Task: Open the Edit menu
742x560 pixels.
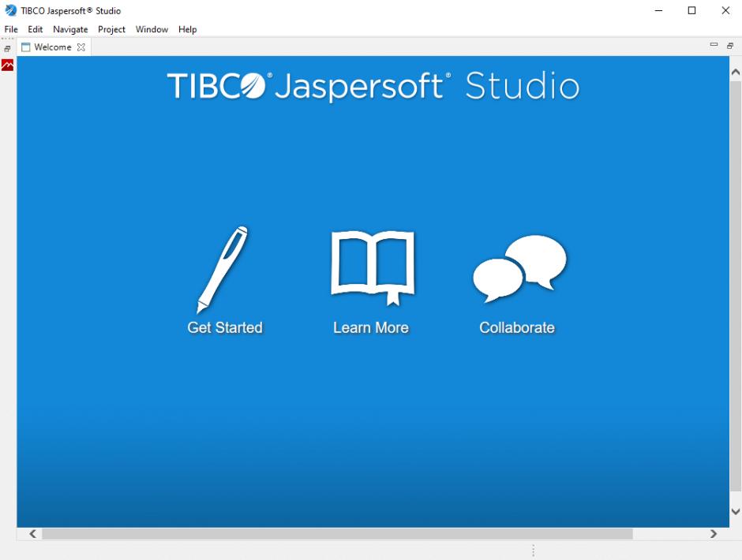Action: [x=35, y=29]
